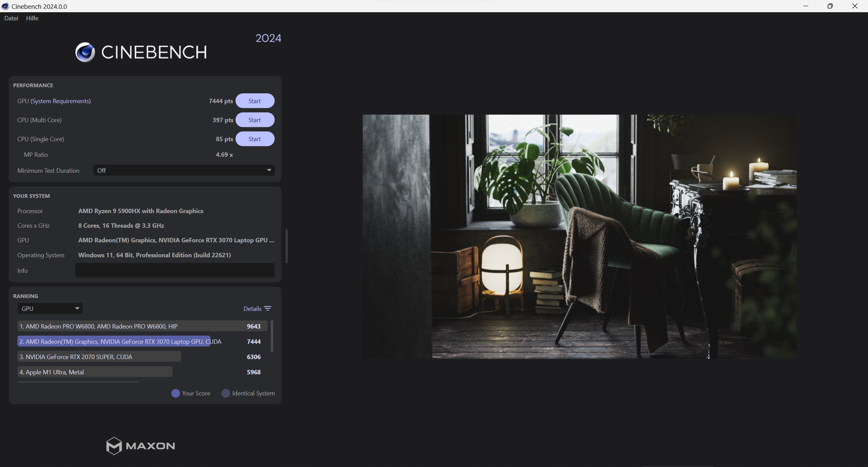The height and width of the screenshot is (467, 868).
Task: Click the Cinebench logo sphere icon
Action: point(85,52)
